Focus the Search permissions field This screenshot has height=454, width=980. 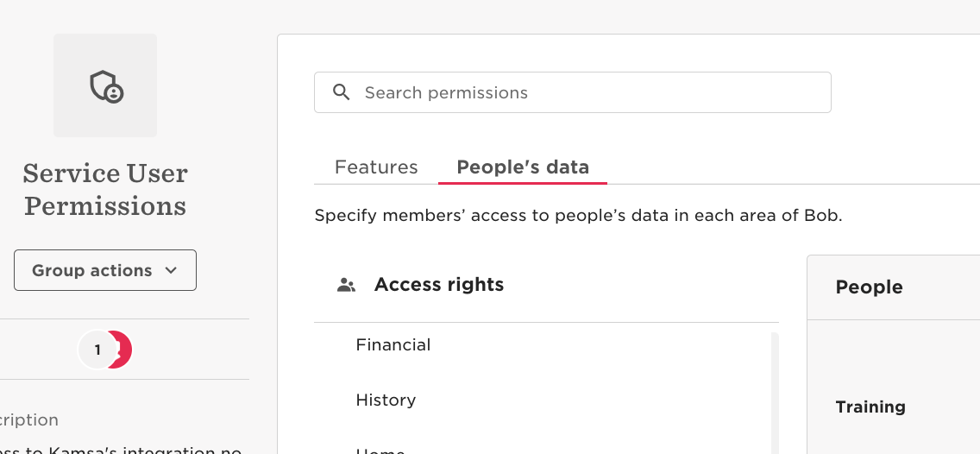pos(573,92)
